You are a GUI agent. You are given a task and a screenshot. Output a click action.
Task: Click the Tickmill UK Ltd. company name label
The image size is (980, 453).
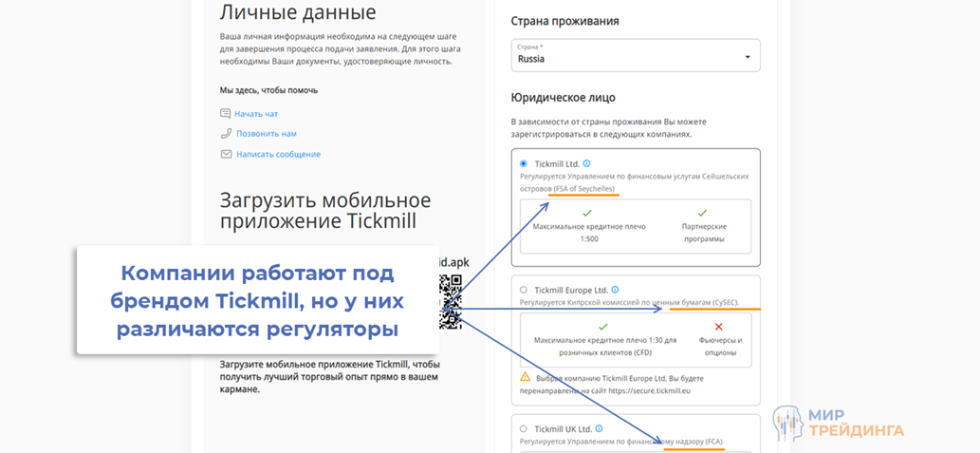tap(564, 429)
